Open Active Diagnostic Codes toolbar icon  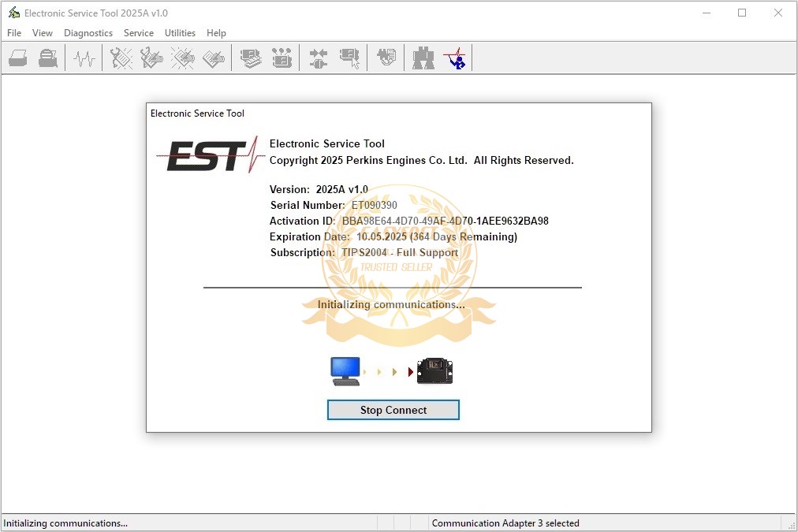(121, 58)
